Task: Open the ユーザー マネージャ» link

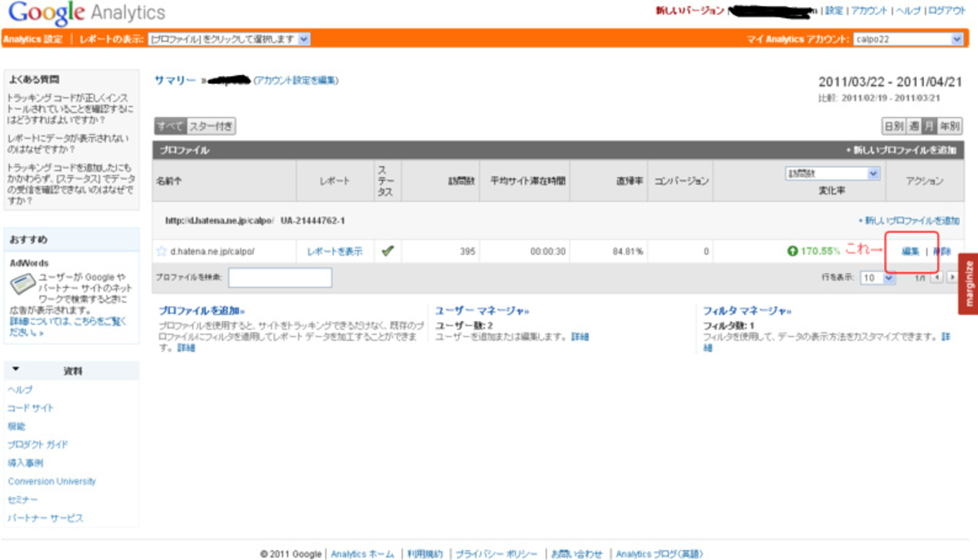Action: pos(482,310)
